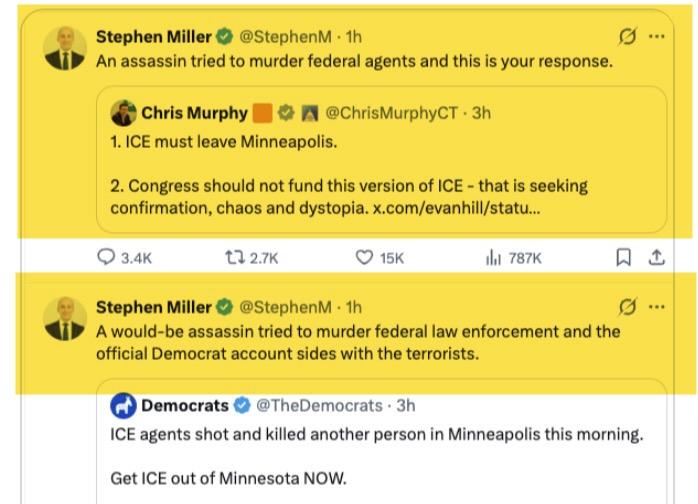Open the @TheDemocrats handle link
The image size is (698, 504).
click(320, 405)
